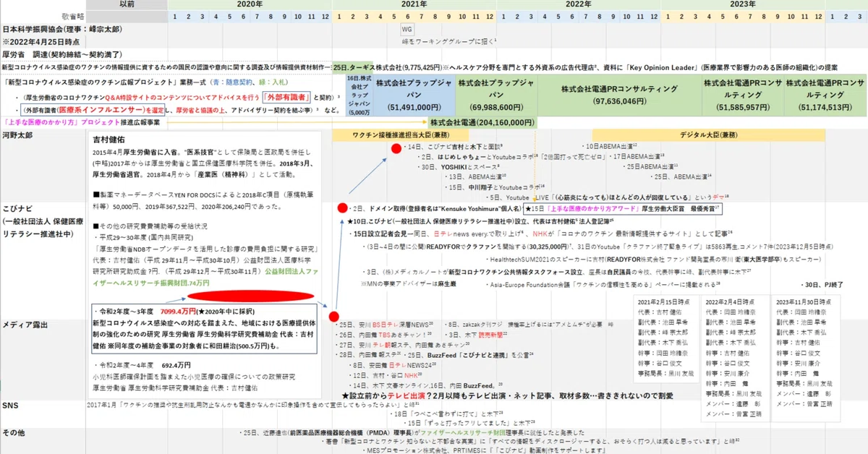868x454 pixels.
Task: Click the WG box in 2021
Action: tap(407, 30)
